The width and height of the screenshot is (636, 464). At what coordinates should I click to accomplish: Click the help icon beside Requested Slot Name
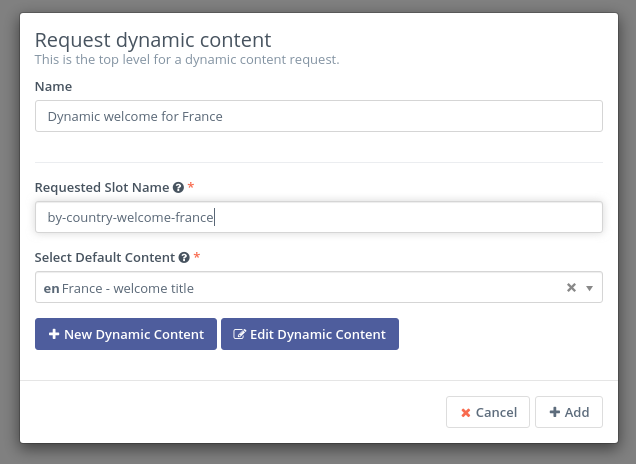(178, 188)
